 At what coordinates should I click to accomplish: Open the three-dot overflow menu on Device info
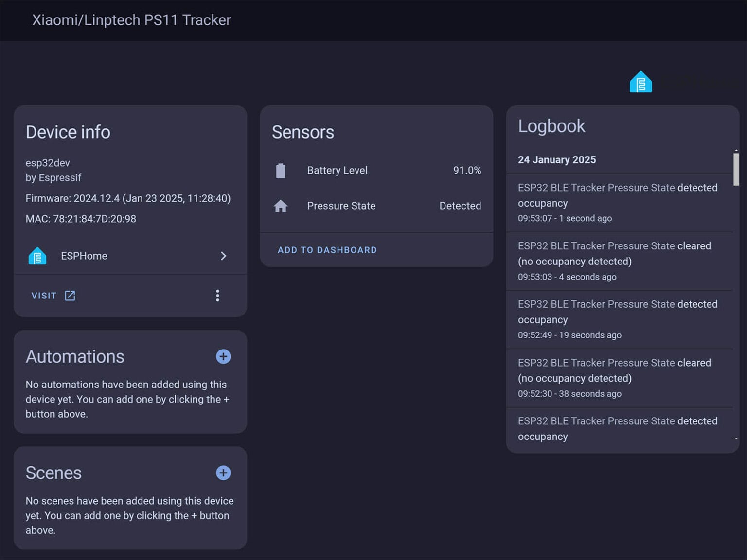tap(217, 295)
